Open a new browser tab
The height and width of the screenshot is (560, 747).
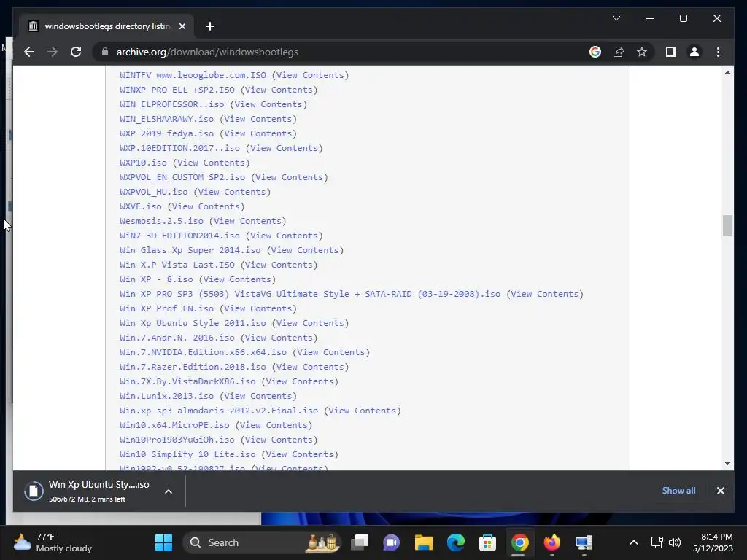tap(209, 26)
